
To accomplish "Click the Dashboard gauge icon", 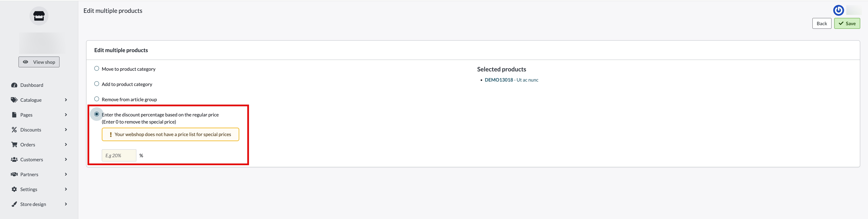I will tap(14, 85).
